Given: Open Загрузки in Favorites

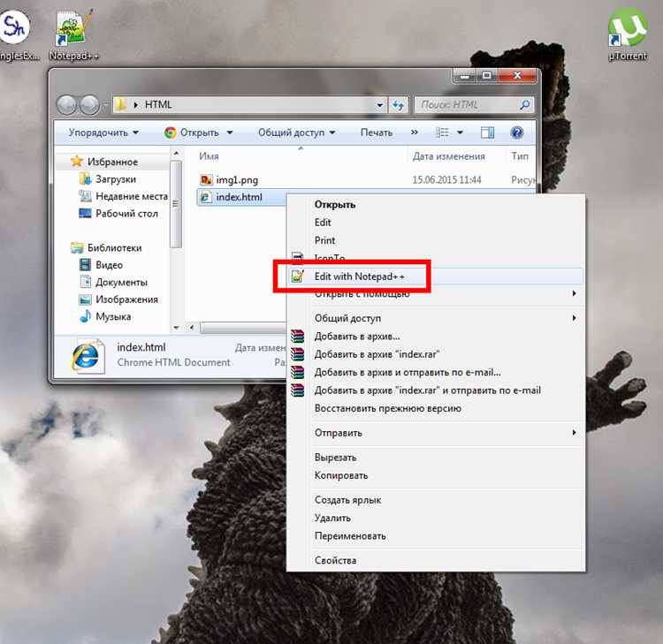Looking at the screenshot, I should pyautogui.click(x=116, y=179).
